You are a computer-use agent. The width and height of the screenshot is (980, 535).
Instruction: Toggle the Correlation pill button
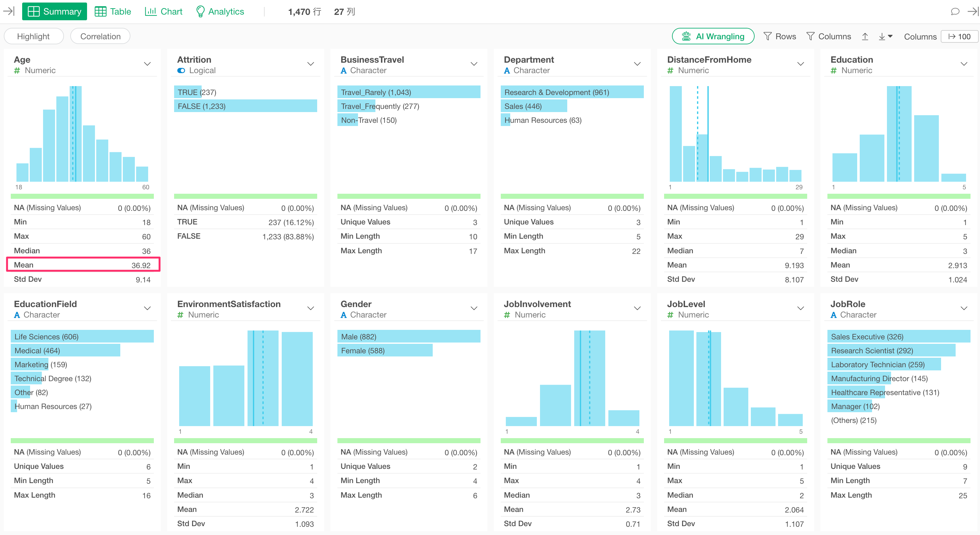coord(100,36)
